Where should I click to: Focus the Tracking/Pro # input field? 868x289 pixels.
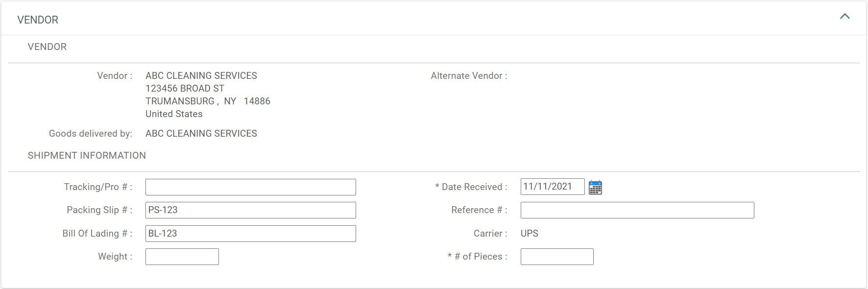point(250,187)
